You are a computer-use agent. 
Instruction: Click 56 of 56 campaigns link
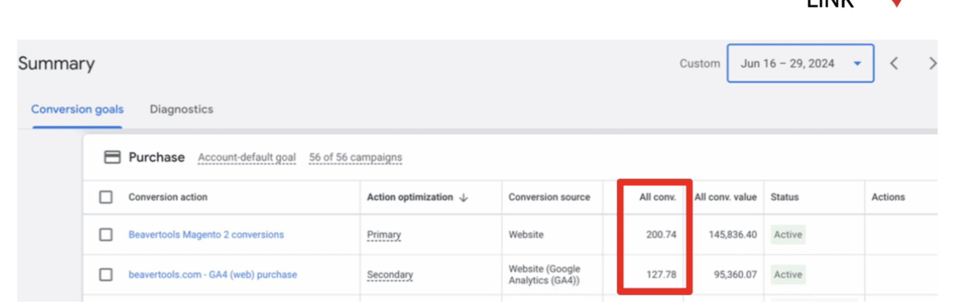coord(355,158)
